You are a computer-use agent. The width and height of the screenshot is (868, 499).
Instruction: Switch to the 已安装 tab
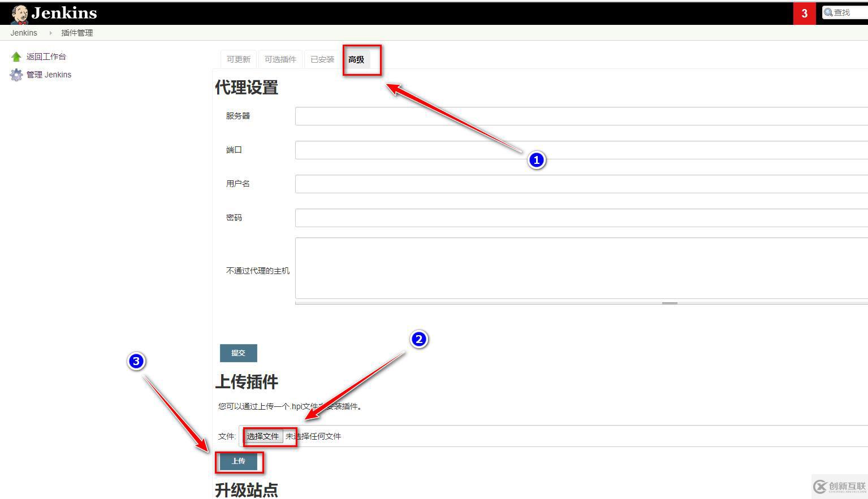pyautogui.click(x=322, y=59)
